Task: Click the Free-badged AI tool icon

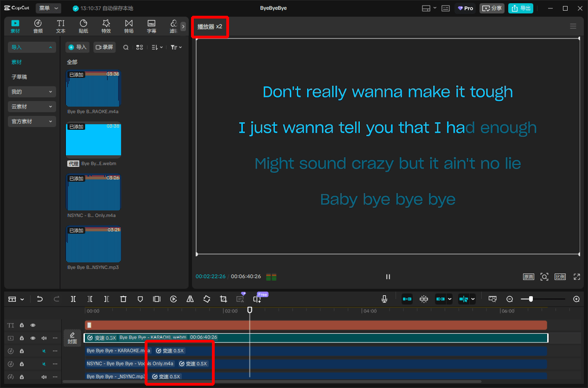Action: click(x=257, y=299)
